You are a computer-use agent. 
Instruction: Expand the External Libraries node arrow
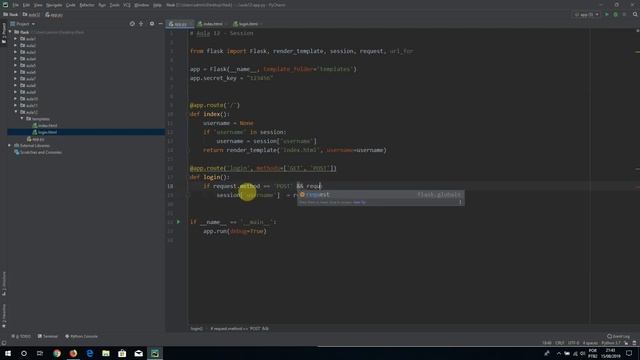[x=9, y=145]
